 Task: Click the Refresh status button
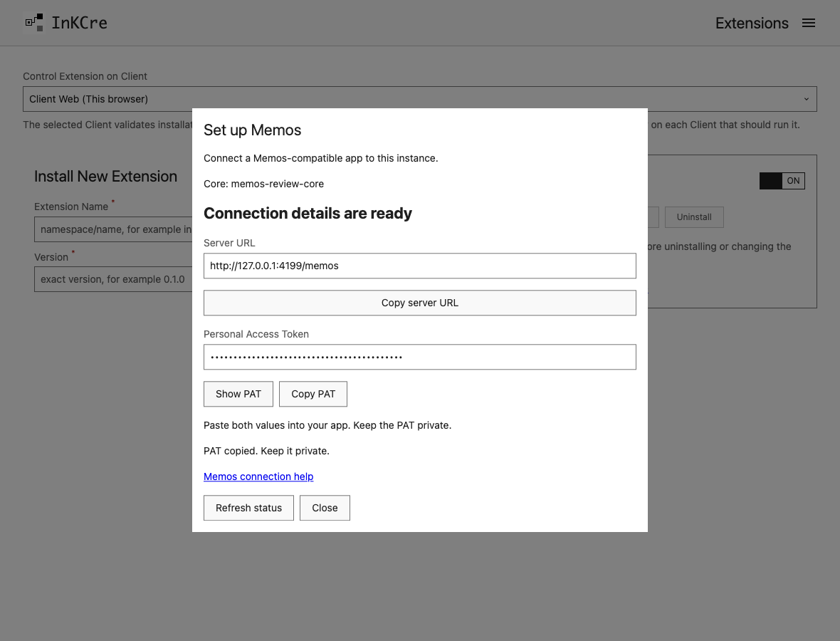click(x=248, y=508)
